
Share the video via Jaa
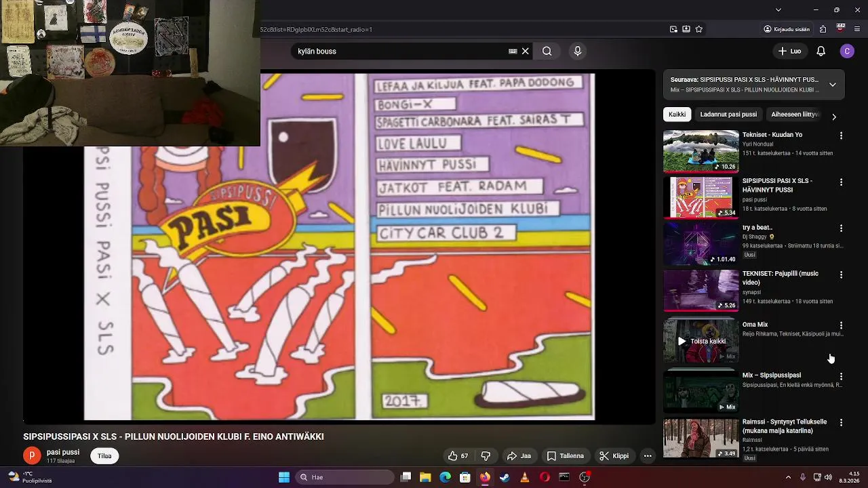pos(519,455)
